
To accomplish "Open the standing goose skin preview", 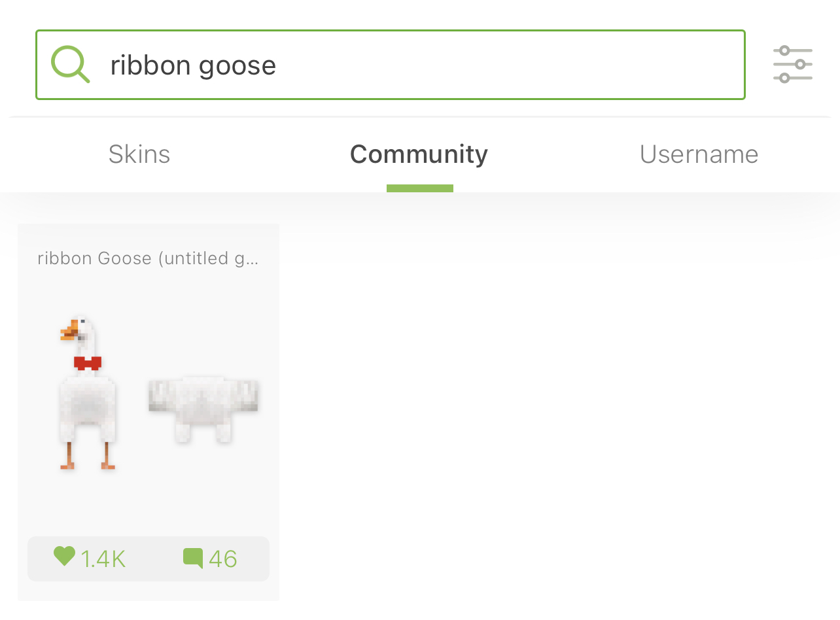I will [x=88, y=394].
